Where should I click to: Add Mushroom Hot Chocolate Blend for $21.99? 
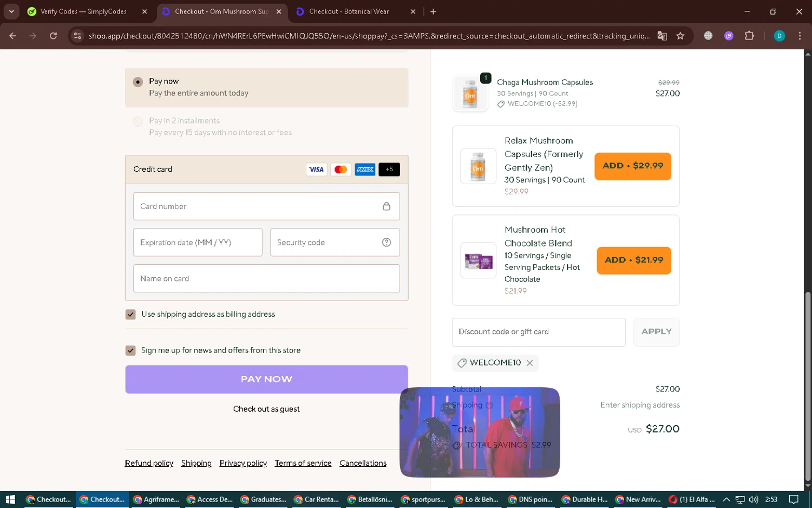tap(634, 260)
